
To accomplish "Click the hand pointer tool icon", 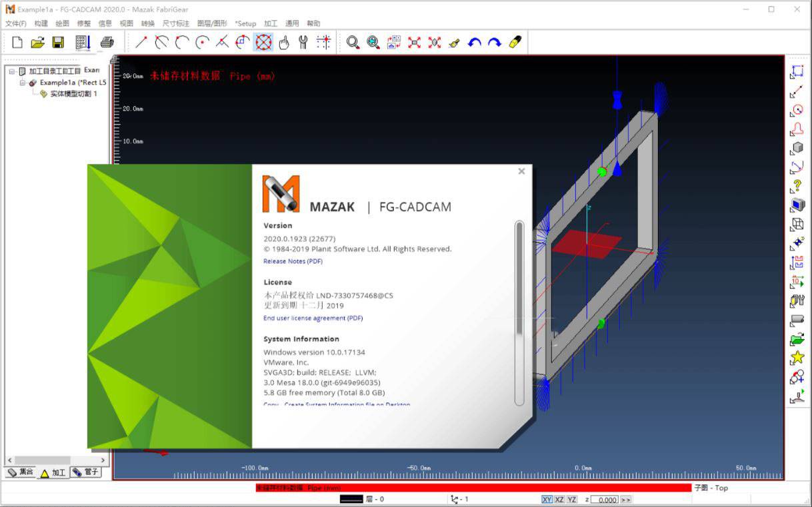I will [x=284, y=43].
